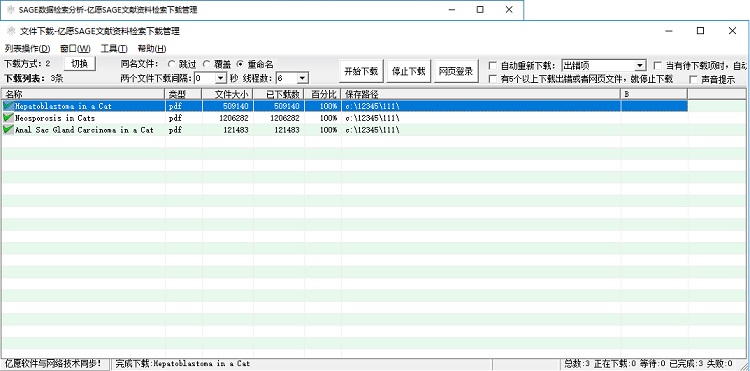The height and width of the screenshot is (371, 750).
Task: Open the 工具(T) menu
Action: [x=114, y=48]
